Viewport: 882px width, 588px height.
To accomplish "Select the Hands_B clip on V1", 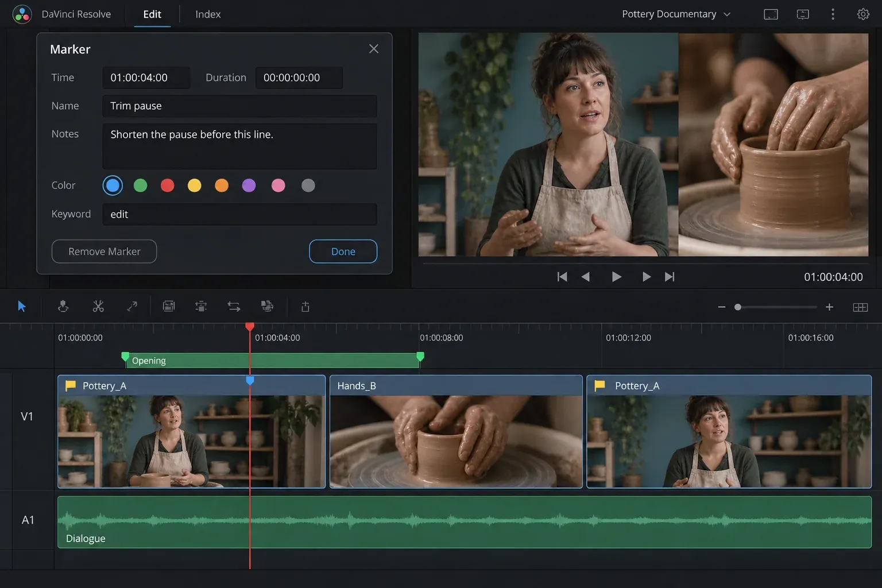I will [456, 431].
